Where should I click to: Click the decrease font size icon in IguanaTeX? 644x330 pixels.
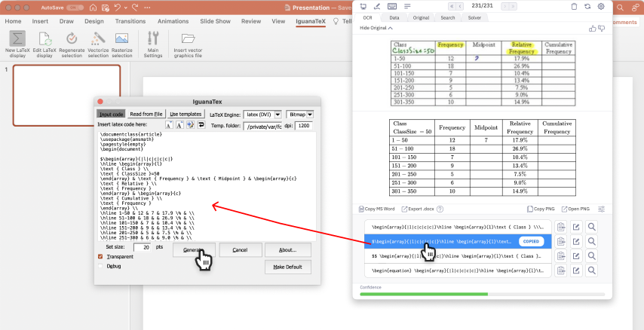coord(169,125)
